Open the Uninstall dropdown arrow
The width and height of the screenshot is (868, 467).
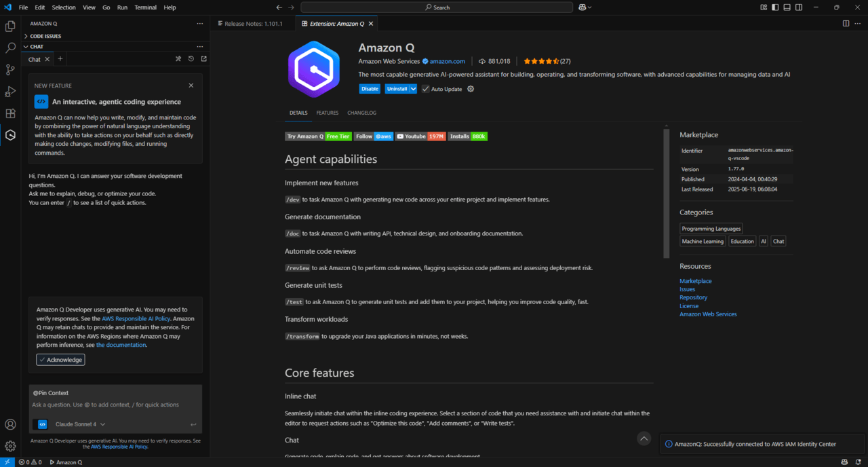click(413, 89)
